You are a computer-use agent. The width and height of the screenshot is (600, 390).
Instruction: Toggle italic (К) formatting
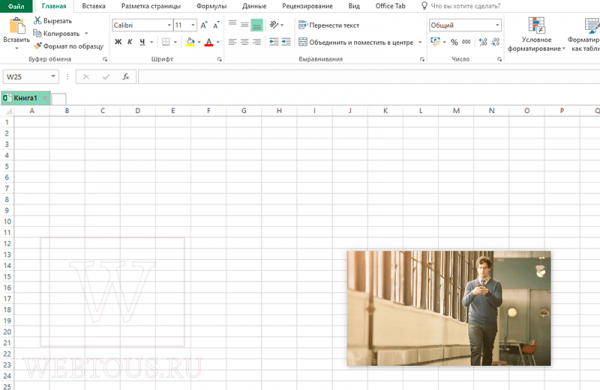[130, 42]
